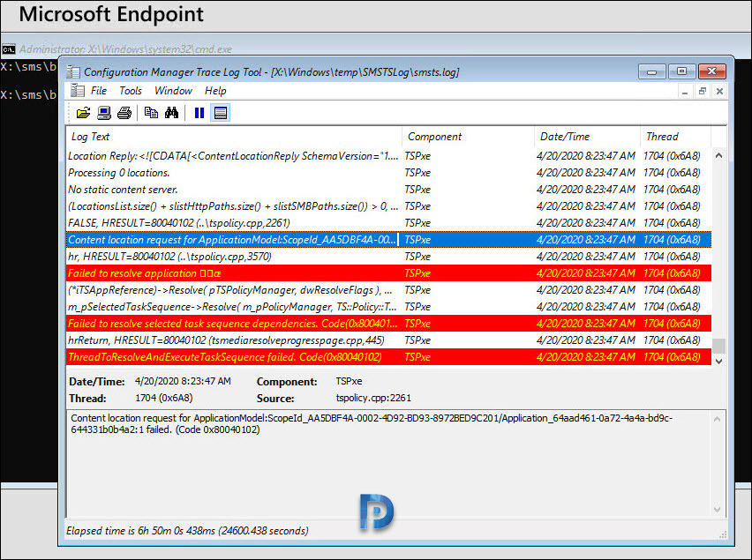Select 'Failed to resolve selected task sequence' row

388,324
